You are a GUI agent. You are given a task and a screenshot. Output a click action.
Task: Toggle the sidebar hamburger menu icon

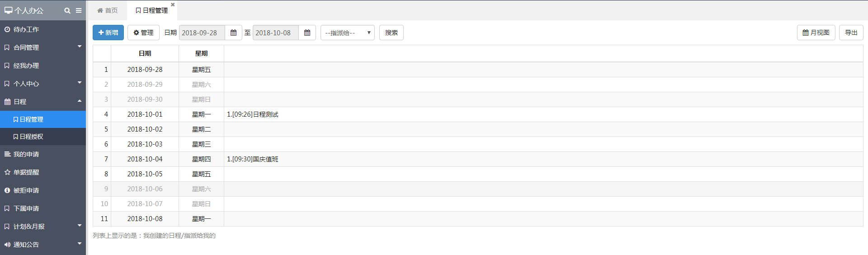[x=79, y=10]
